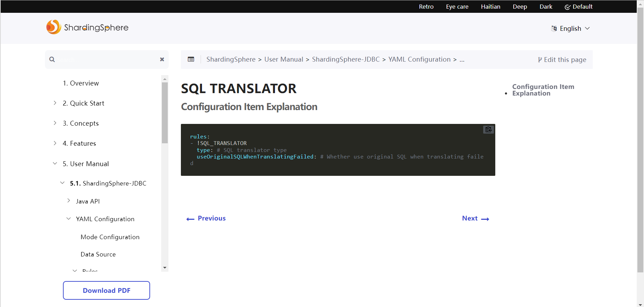This screenshot has height=307, width=644.
Task: Open the User Manual breadcrumb link
Action: click(284, 59)
